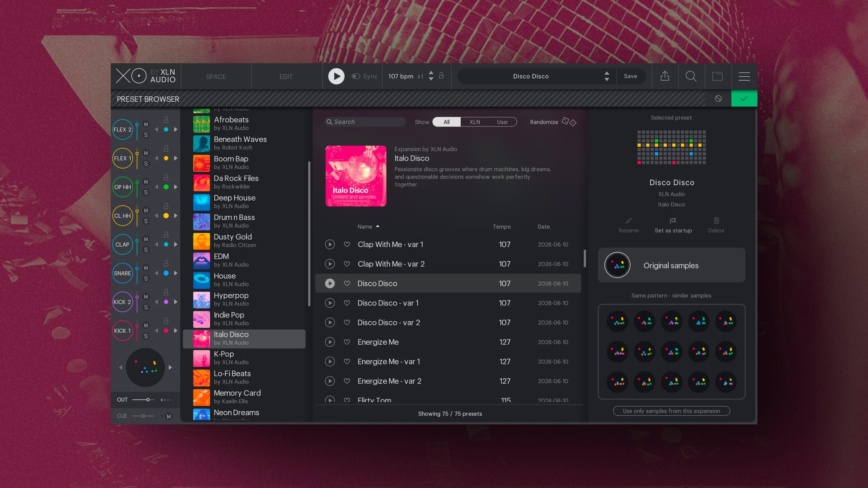Click the Delete trash icon

[x=716, y=221]
